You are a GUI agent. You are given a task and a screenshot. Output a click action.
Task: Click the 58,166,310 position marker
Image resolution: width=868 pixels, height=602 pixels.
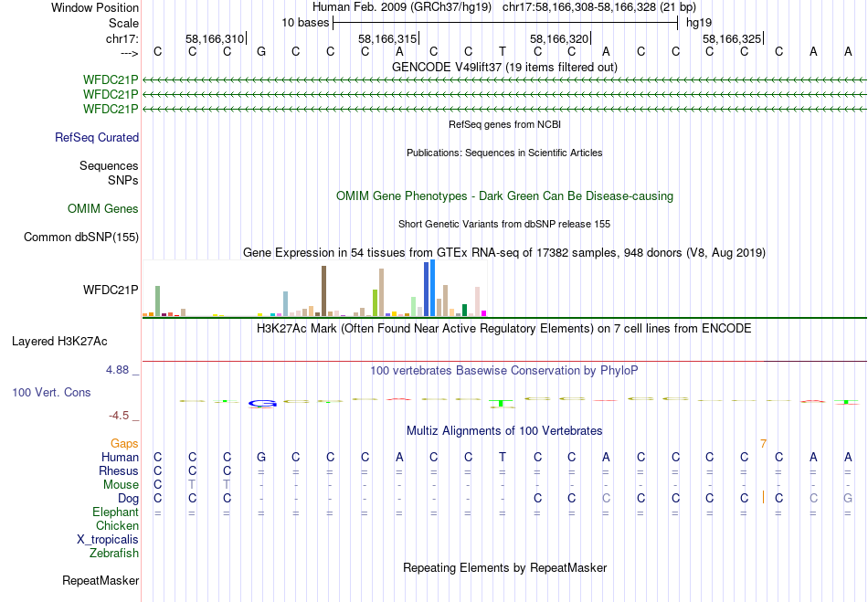214,38
